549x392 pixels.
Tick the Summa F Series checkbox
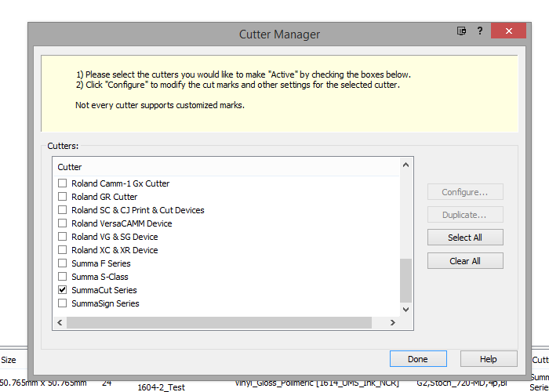(62, 263)
